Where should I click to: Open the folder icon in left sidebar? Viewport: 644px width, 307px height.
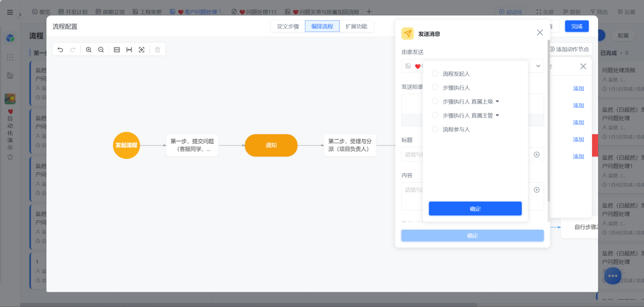click(10, 75)
